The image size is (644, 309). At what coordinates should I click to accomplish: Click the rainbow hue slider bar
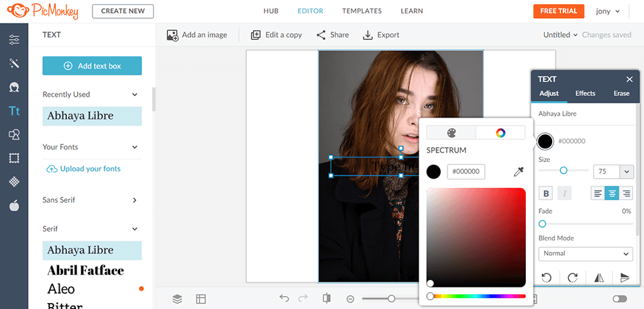[476, 296]
